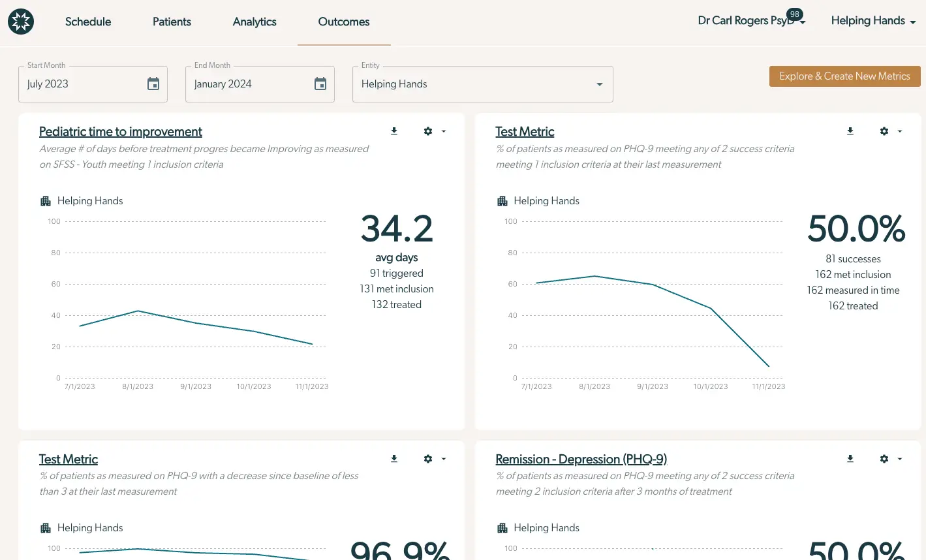Open the Schedule section
This screenshot has height=560, width=926.
87,22
